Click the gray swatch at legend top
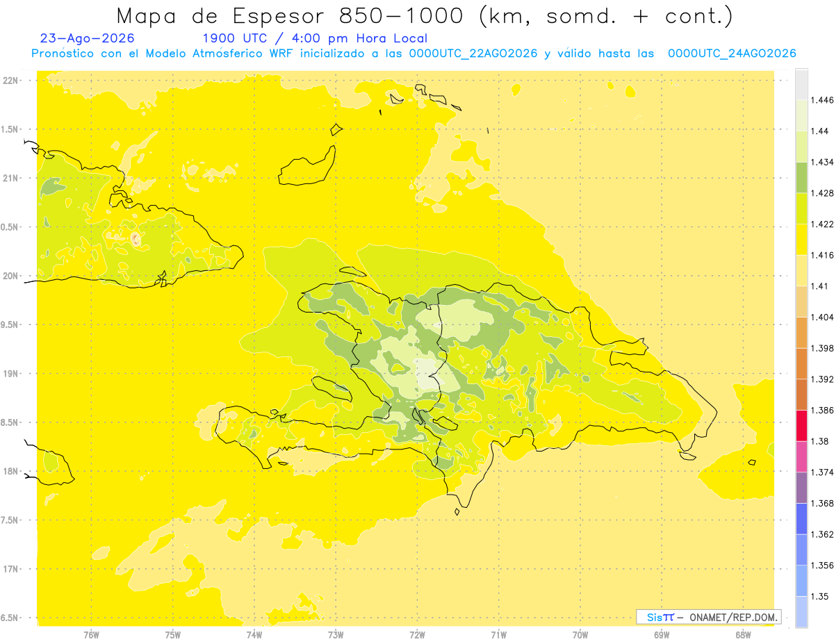The width and height of the screenshot is (834, 644). pyautogui.click(x=801, y=84)
